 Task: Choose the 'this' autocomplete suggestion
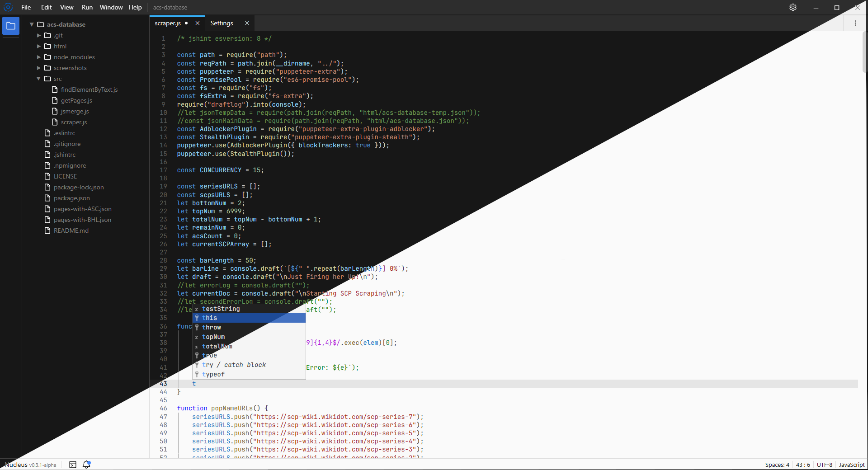[x=249, y=318]
